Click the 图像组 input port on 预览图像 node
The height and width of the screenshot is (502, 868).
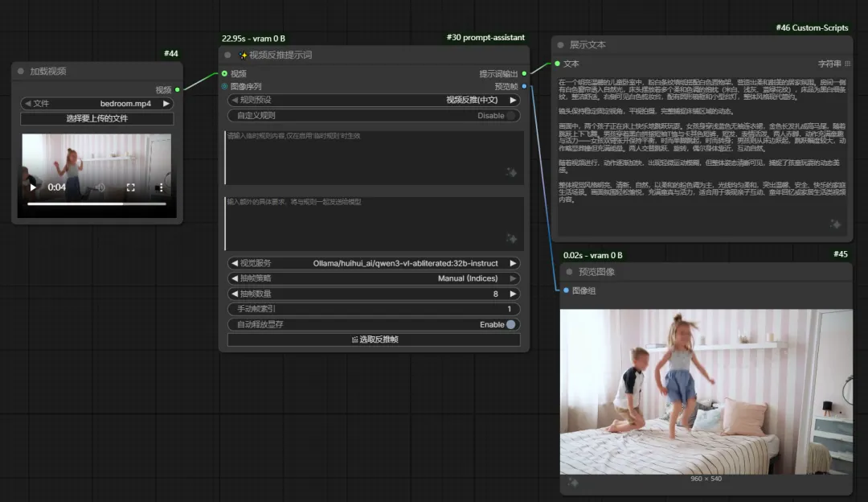566,290
